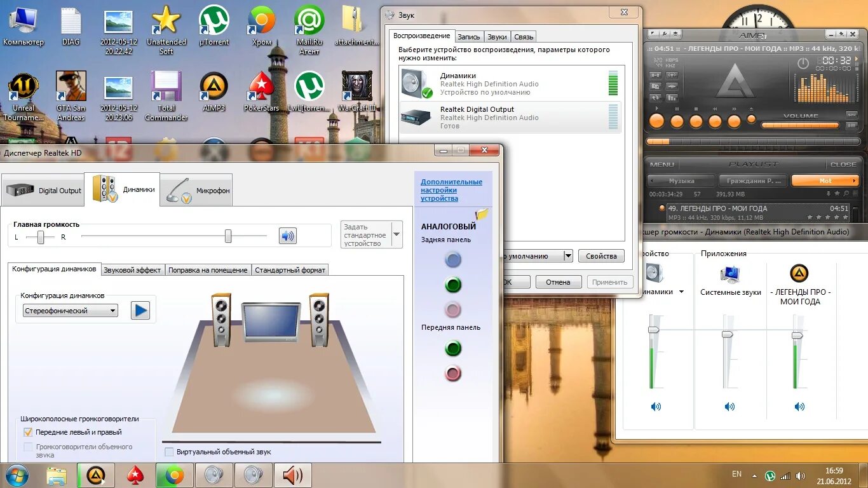Viewport: 868px width, 488px height.
Task: Skip to previous track in AIMP
Action: click(x=715, y=121)
